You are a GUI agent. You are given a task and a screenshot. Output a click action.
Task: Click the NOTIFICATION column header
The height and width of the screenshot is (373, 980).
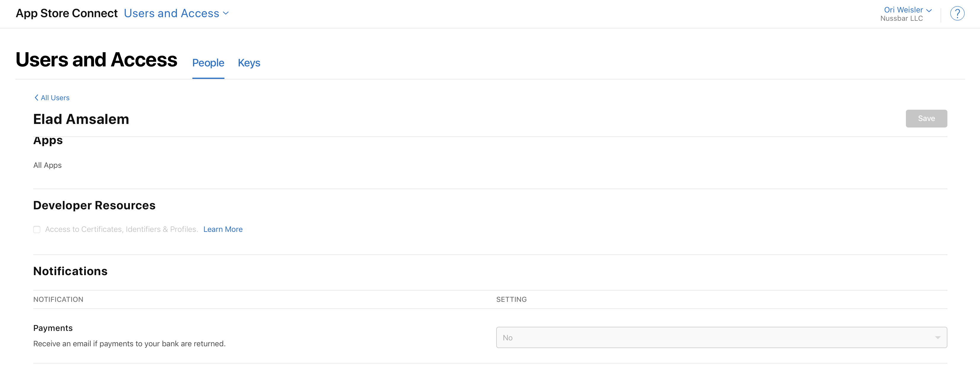58,299
